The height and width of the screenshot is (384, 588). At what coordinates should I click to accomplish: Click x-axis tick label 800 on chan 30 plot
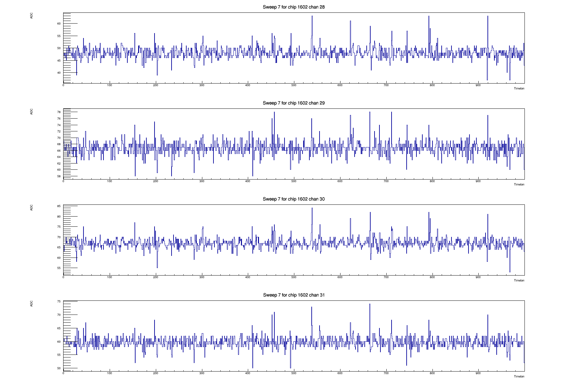click(x=432, y=277)
